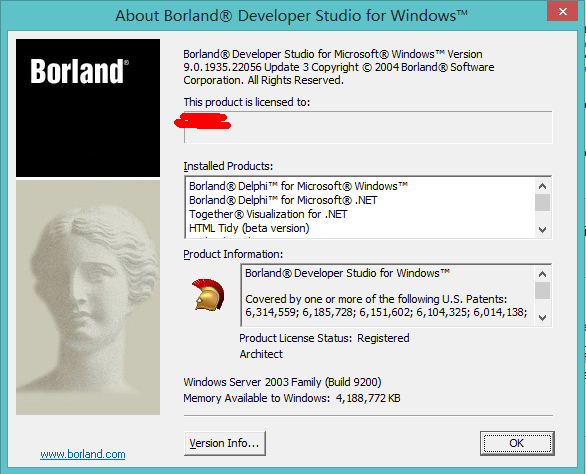Click the Borland logo image

[x=88, y=108]
